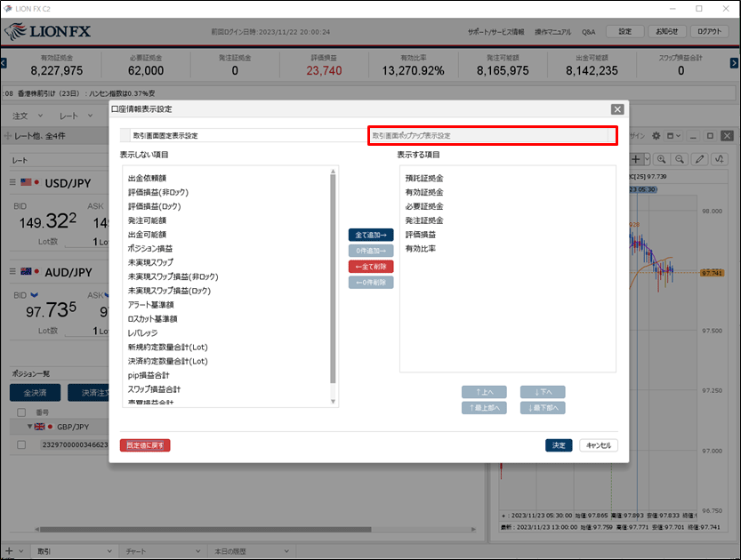Switch to the 取引画面固定表示設定 tab
This screenshot has height=560, width=741.
(244, 135)
